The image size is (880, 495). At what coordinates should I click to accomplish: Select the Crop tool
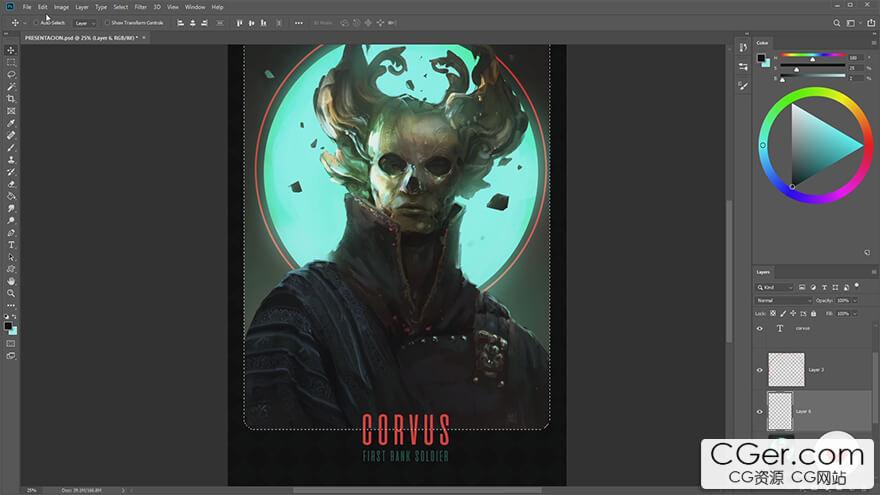click(x=11, y=99)
